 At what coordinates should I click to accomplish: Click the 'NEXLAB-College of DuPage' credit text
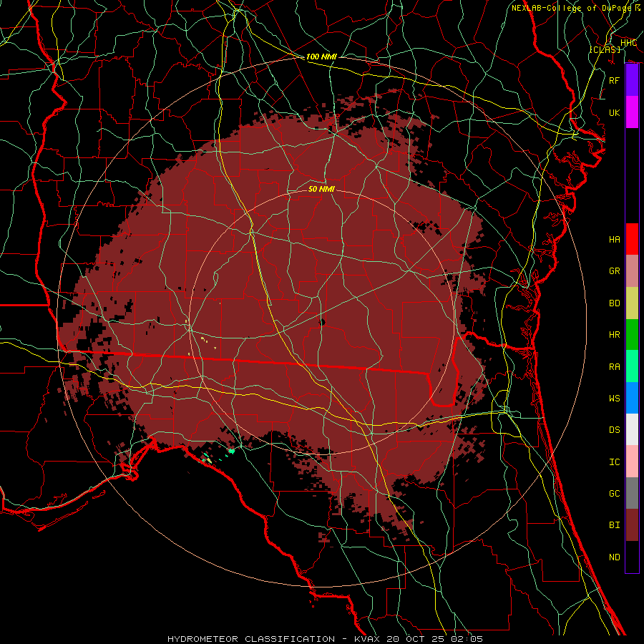571,8
